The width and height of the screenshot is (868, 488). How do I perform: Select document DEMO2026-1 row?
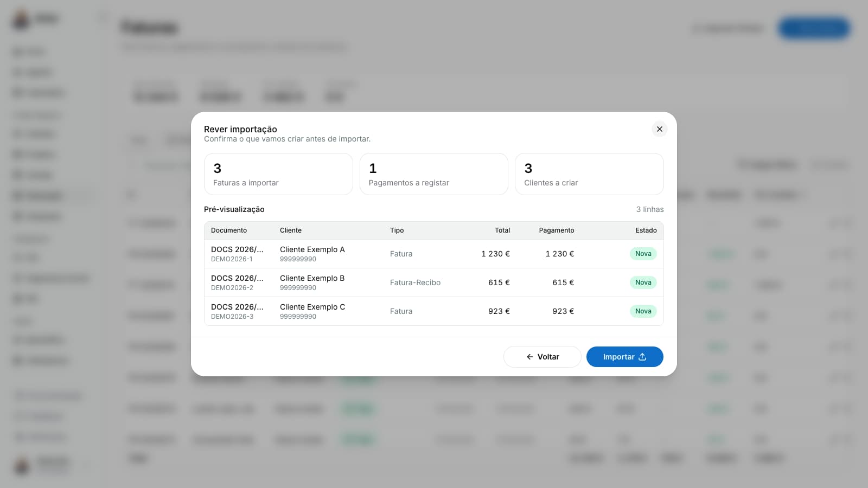pos(433,254)
